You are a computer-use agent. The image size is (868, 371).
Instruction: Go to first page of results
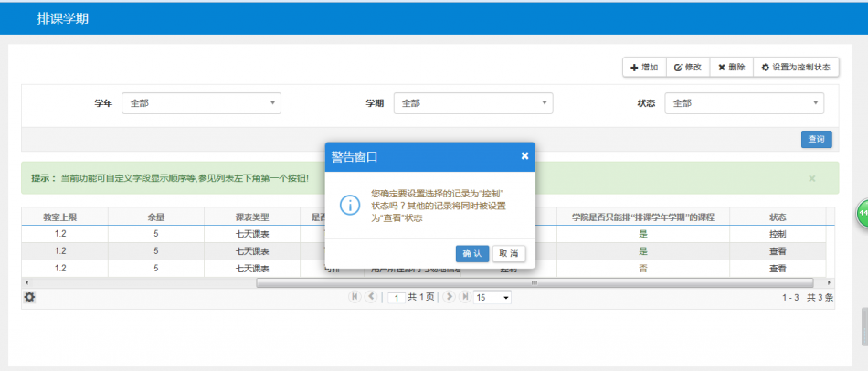click(355, 297)
